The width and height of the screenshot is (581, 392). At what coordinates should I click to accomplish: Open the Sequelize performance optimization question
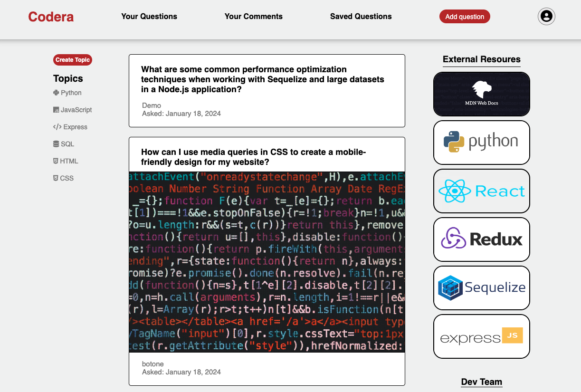coord(263,79)
